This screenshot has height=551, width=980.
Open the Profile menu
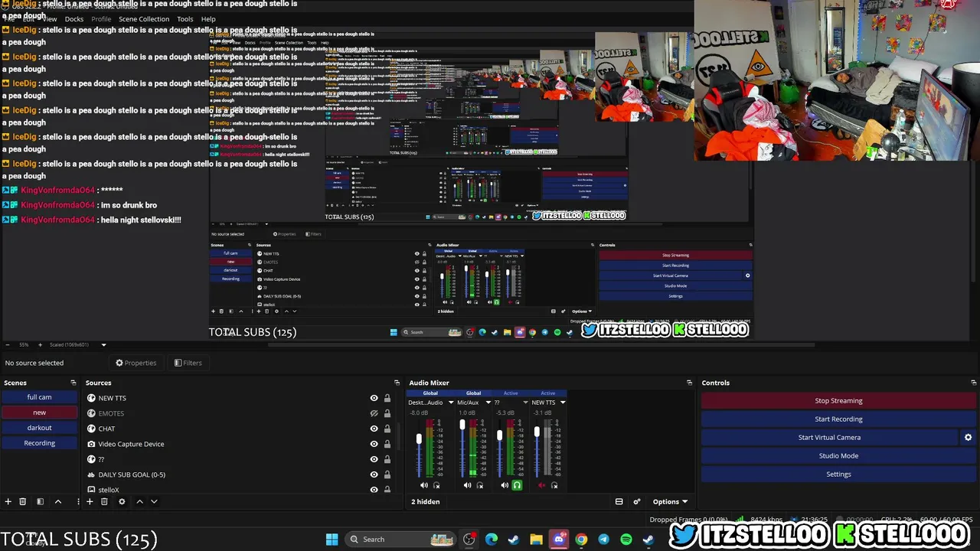click(x=101, y=19)
